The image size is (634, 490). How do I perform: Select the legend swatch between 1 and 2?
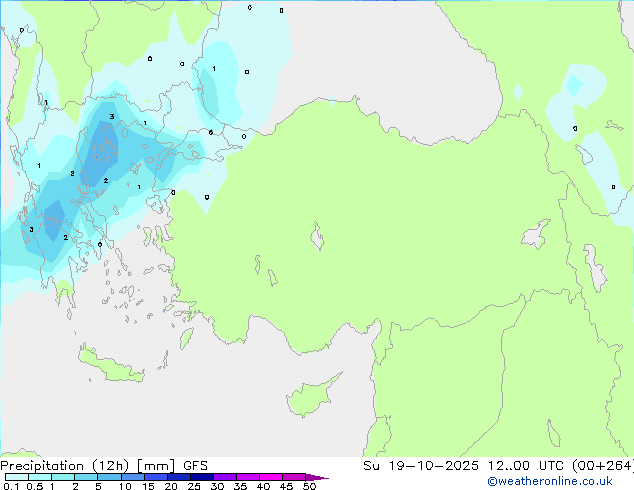[63, 477]
